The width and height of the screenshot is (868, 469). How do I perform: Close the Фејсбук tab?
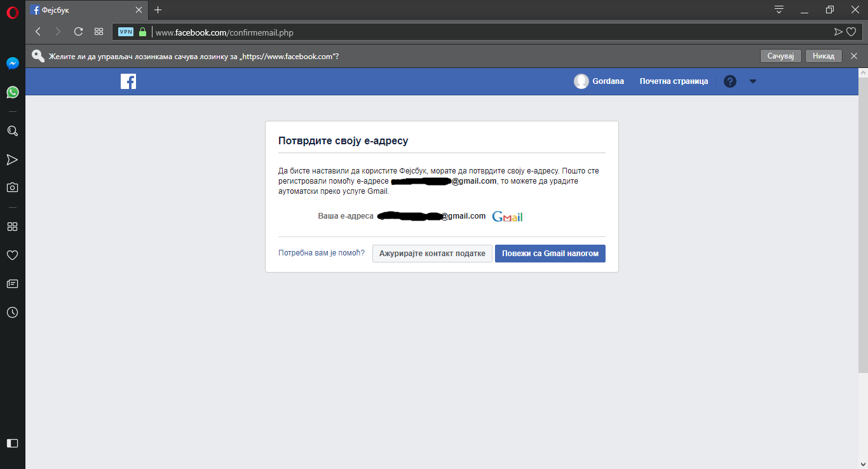coord(139,10)
